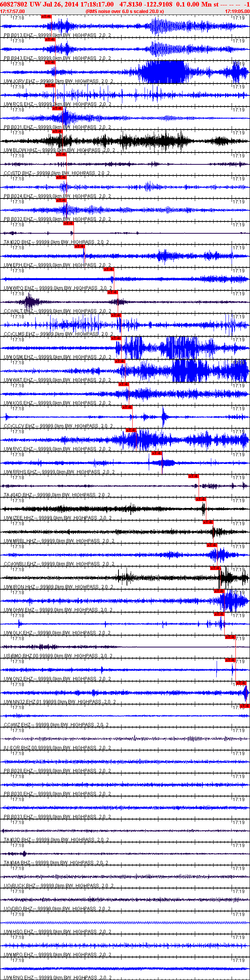The height and width of the screenshot is (980, 250).
Task: Select the UW GSM EHZ trace label
Action: (x=57, y=357)
